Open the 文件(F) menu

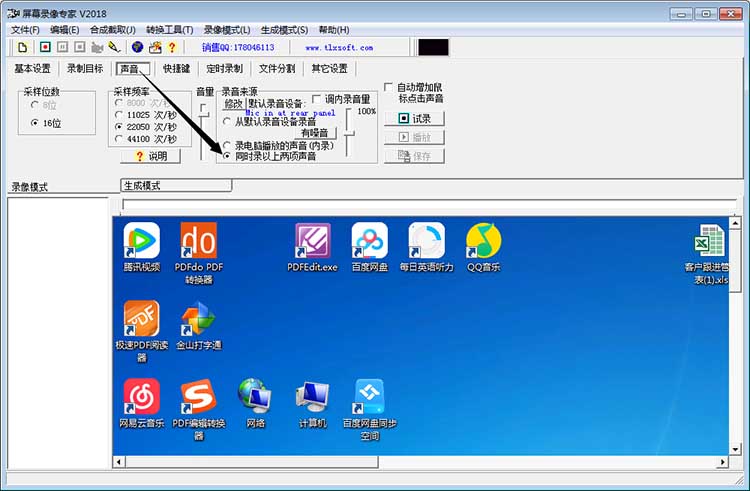click(x=25, y=30)
